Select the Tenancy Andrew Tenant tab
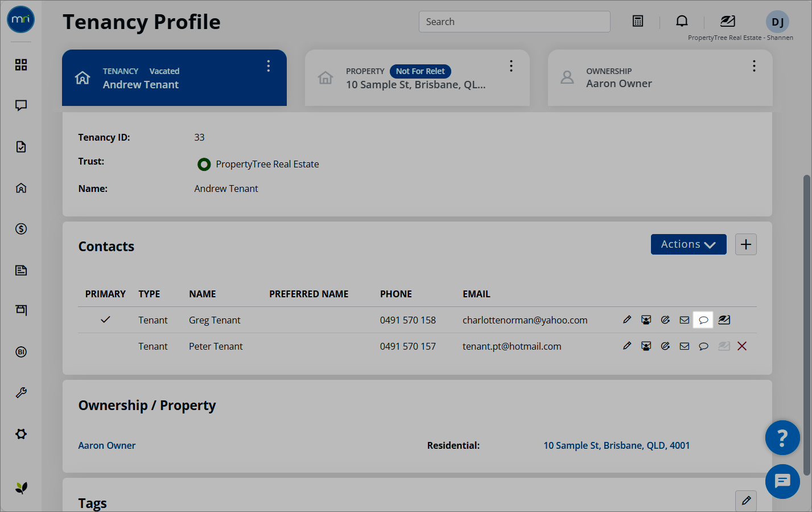The width and height of the screenshot is (812, 512). pyautogui.click(x=174, y=77)
